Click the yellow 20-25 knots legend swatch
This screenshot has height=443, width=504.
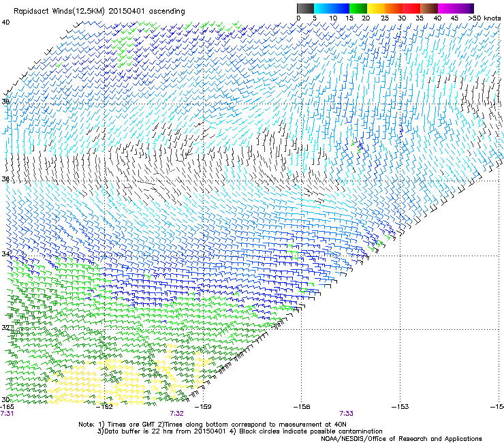[x=376, y=8]
